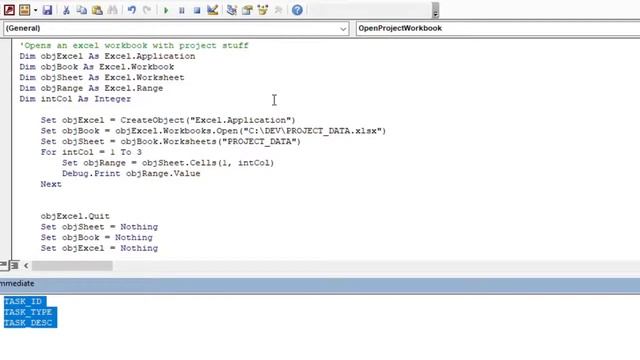Toggle Design Mode icon
The width and height of the screenshot is (640, 360).
[213, 10]
